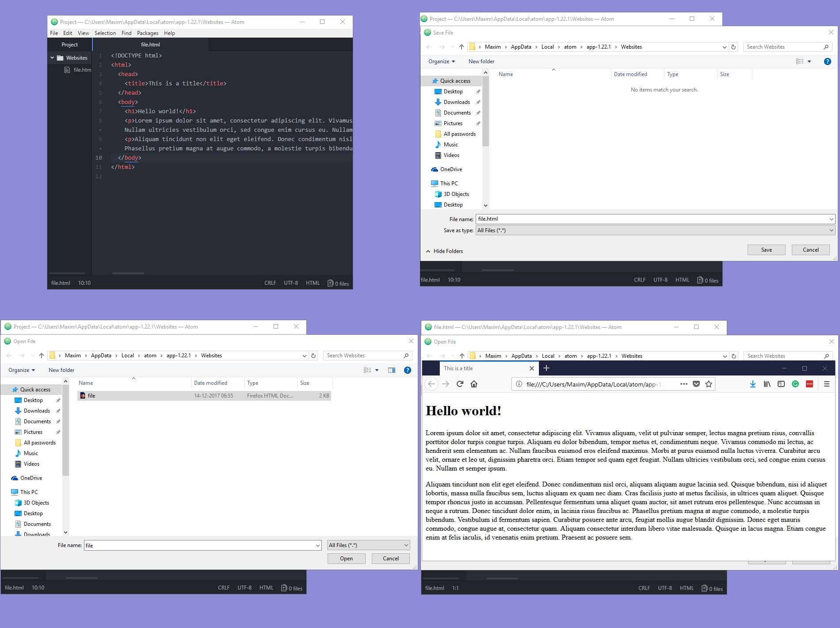Toggle Firefox sidebar icon
The image size is (840, 628).
(781, 384)
